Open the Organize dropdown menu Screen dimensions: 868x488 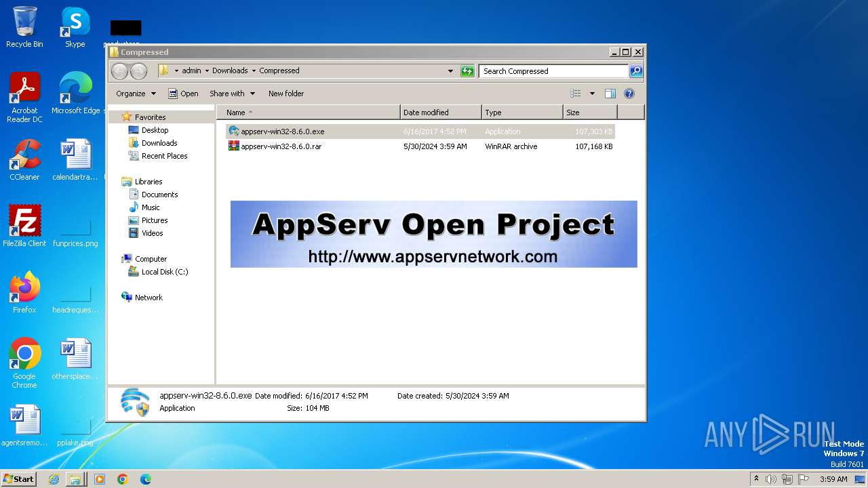point(136,94)
